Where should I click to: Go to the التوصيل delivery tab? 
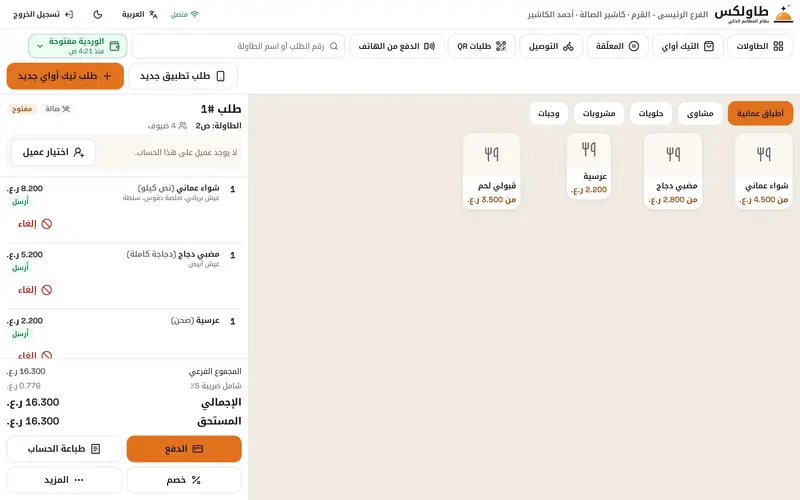click(551, 46)
